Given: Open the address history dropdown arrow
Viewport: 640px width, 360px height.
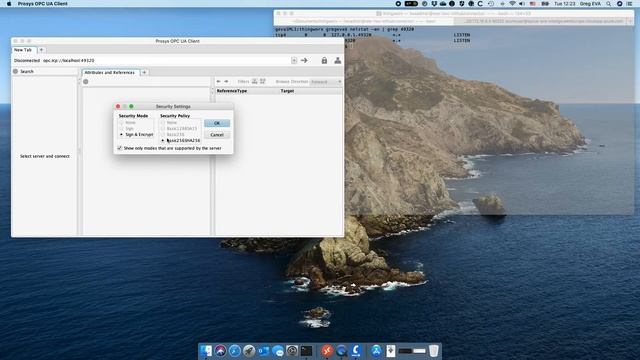Looking at the screenshot, I should (294, 60).
